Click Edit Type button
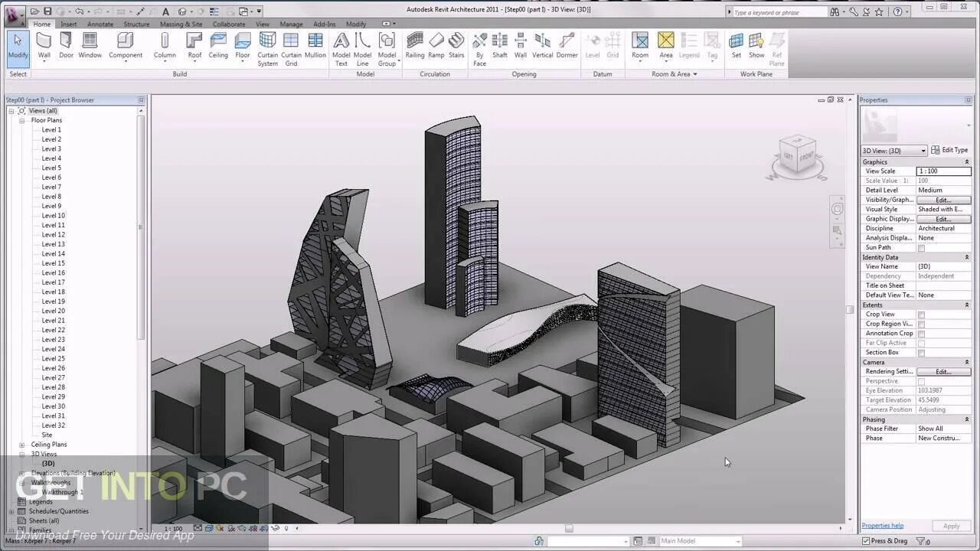The image size is (980, 551). 950,150
